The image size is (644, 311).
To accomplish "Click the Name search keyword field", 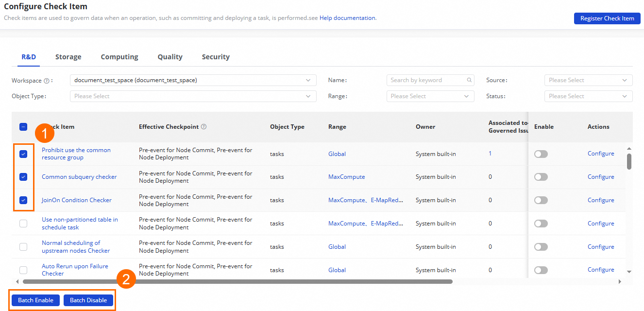I will [430, 80].
